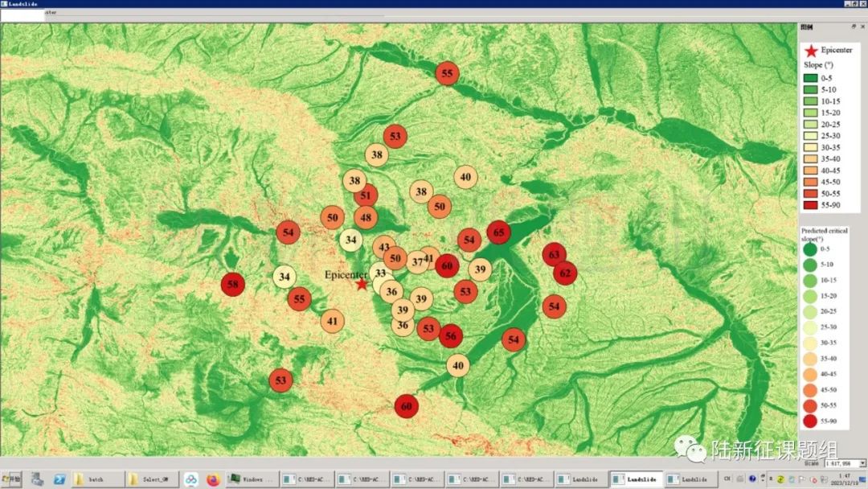
Task: Select the landslide marker labeled 65
Action: click(x=498, y=232)
